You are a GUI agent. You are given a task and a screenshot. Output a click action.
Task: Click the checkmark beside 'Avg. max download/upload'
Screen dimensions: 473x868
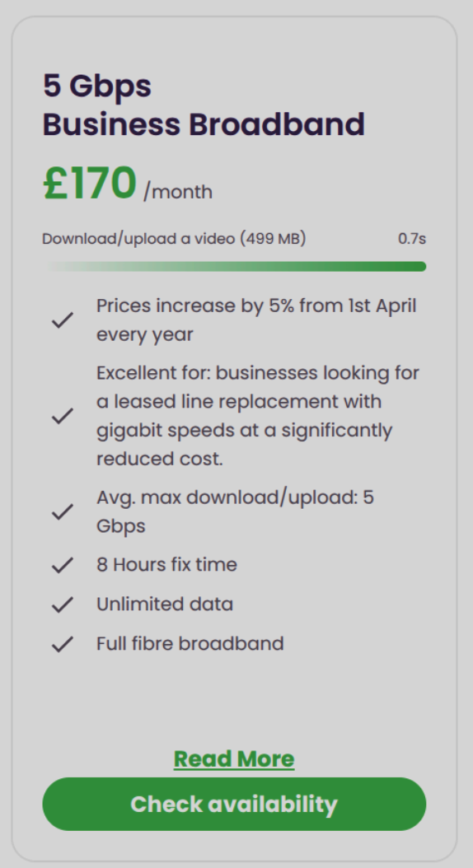[x=63, y=511]
